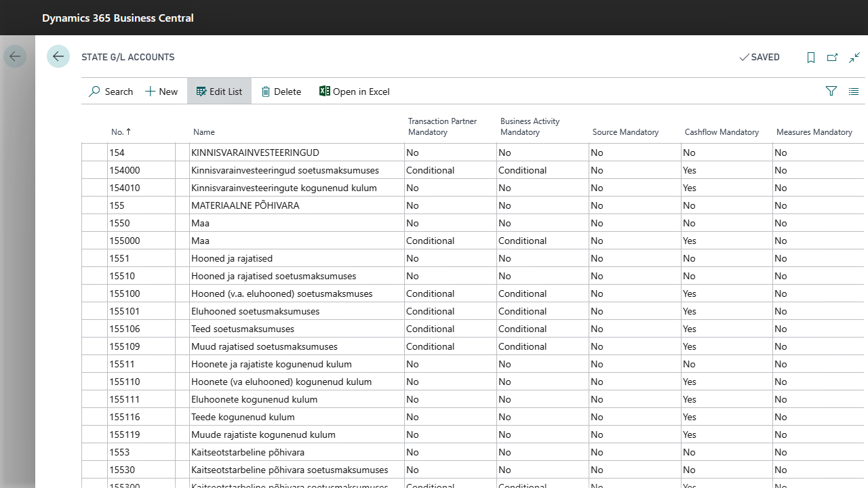Click Teed soetusmaksumuses name cell
The image size is (868, 488).
point(296,329)
